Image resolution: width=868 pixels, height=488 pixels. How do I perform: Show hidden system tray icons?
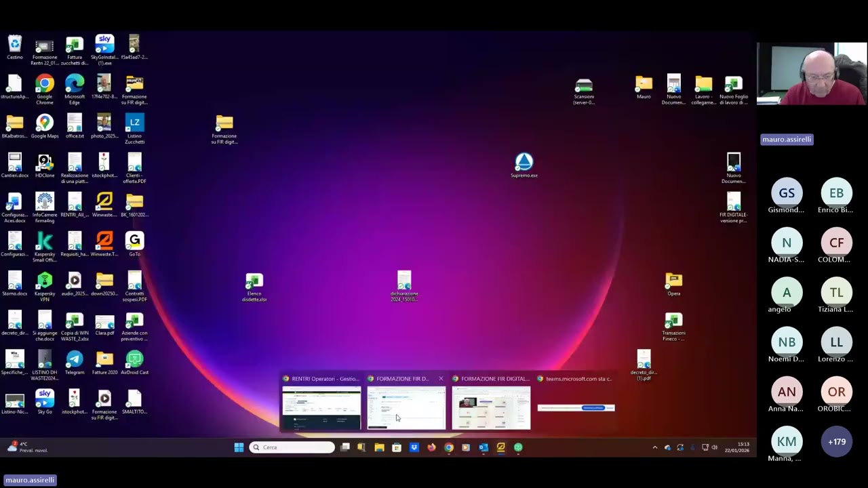pyautogui.click(x=654, y=447)
